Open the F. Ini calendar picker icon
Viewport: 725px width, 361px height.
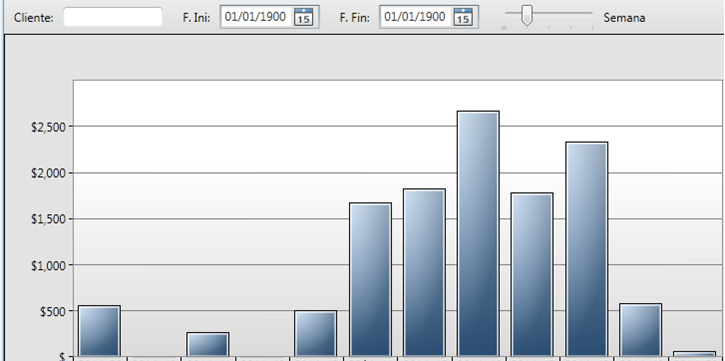(304, 17)
